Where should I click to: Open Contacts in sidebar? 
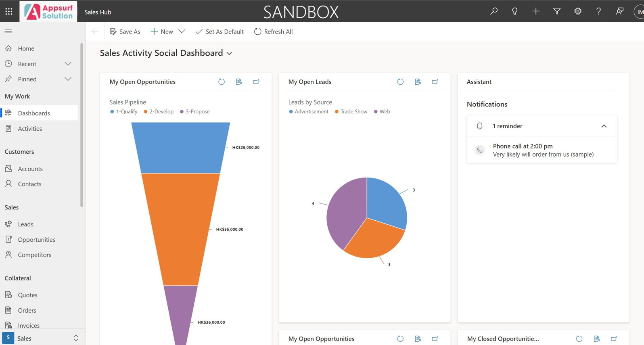tap(39, 184)
